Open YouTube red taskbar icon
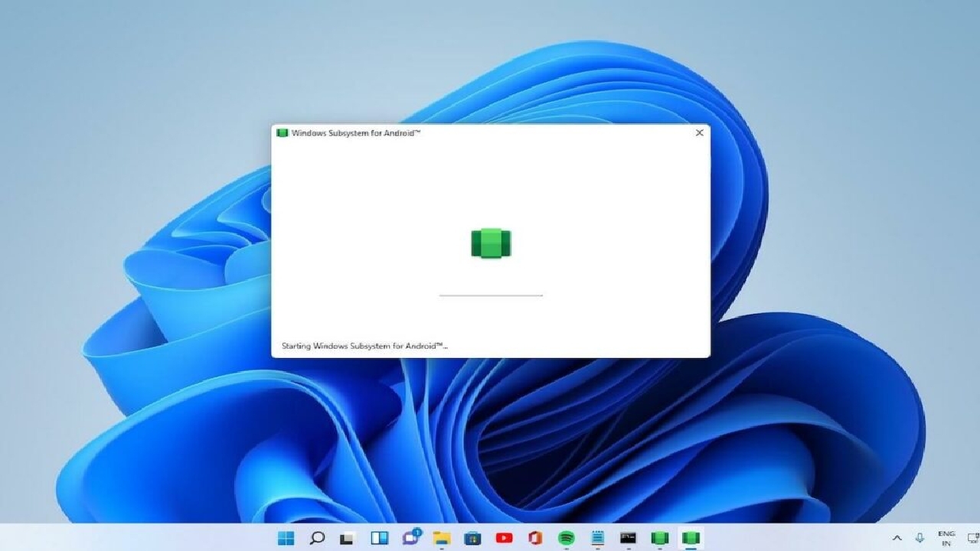This screenshot has width=980, height=551. click(504, 538)
